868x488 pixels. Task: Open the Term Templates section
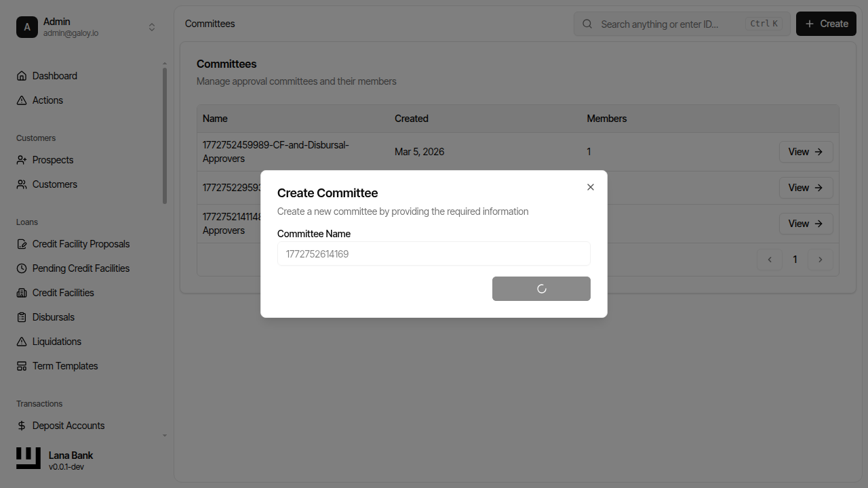pos(21,365)
